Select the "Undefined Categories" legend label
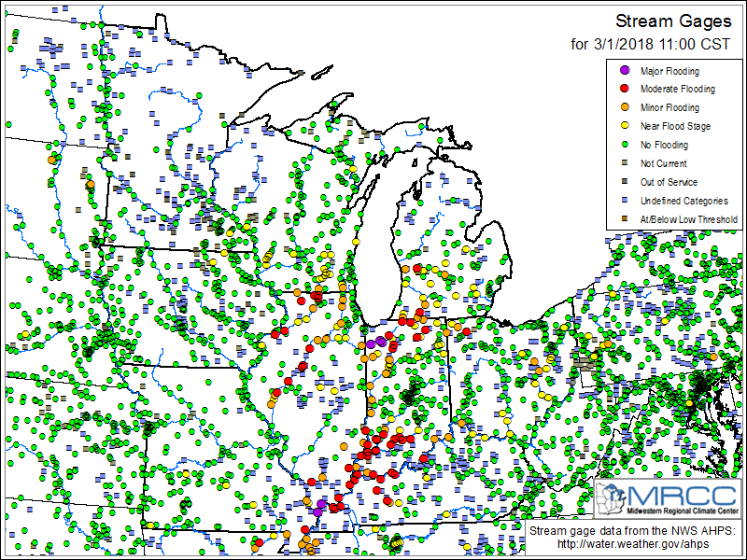Screen dimensions: 747x560 684,201
